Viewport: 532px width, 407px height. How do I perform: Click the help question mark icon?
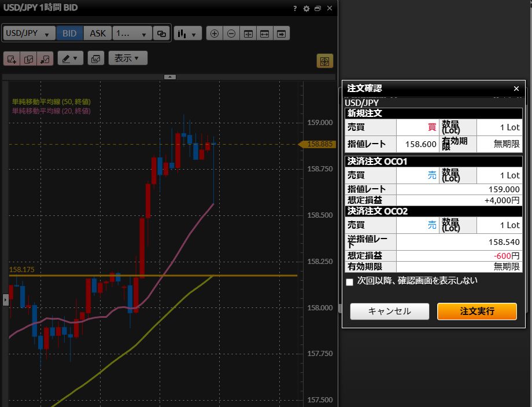tap(295, 9)
